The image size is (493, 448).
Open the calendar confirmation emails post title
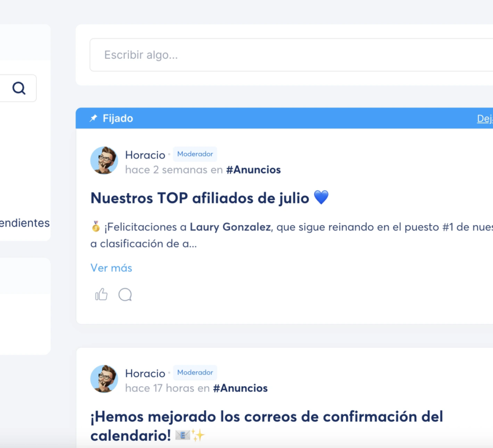[266, 417]
